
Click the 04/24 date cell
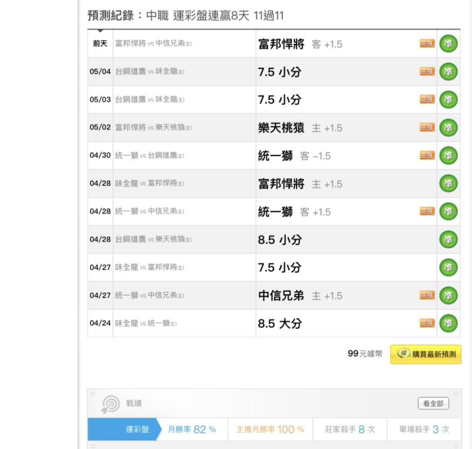100,323
